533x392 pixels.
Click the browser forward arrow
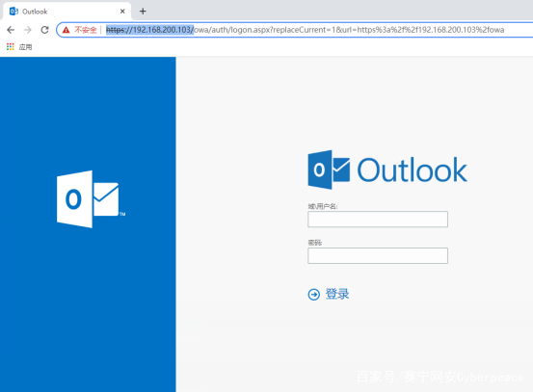(28, 30)
